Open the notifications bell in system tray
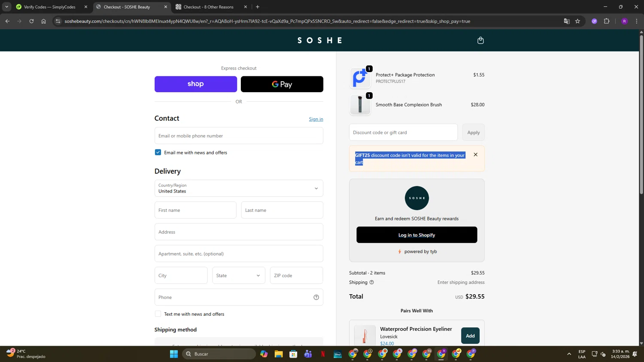The width and height of the screenshot is (644, 362). 635,354
